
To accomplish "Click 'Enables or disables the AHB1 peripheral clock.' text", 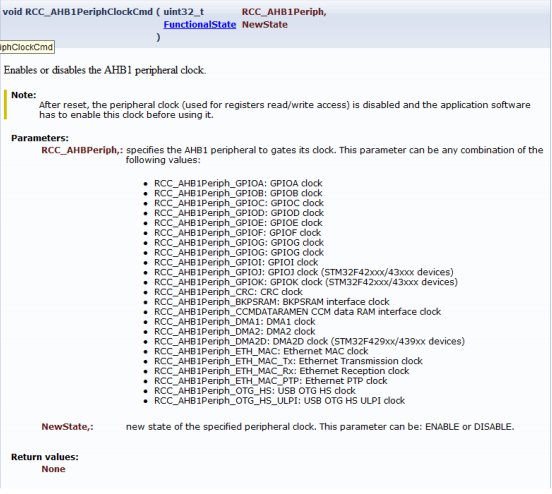I will click(x=105, y=70).
